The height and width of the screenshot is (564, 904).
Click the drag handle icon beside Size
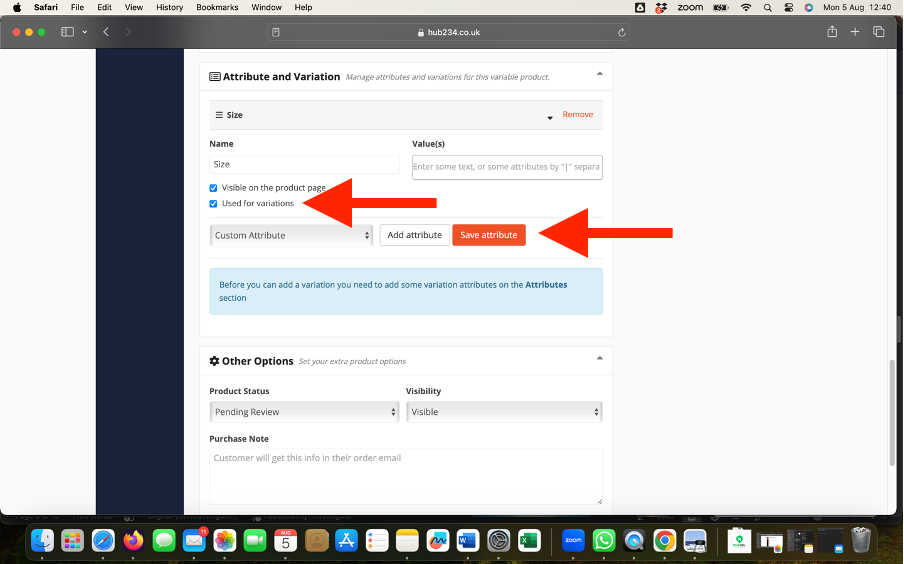click(x=219, y=115)
